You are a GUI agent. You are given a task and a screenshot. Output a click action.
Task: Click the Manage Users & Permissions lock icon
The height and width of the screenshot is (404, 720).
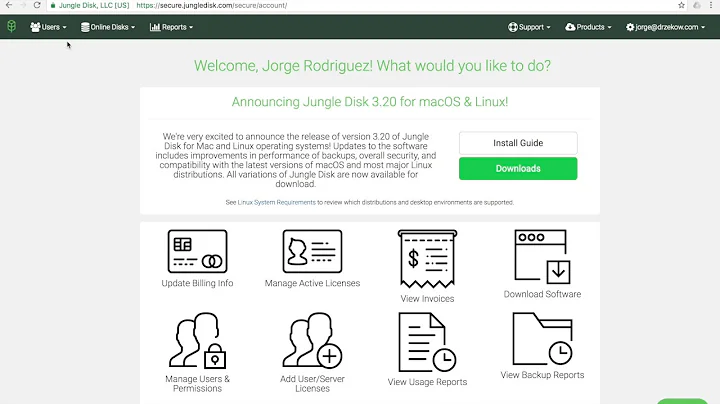pyautogui.click(x=197, y=341)
